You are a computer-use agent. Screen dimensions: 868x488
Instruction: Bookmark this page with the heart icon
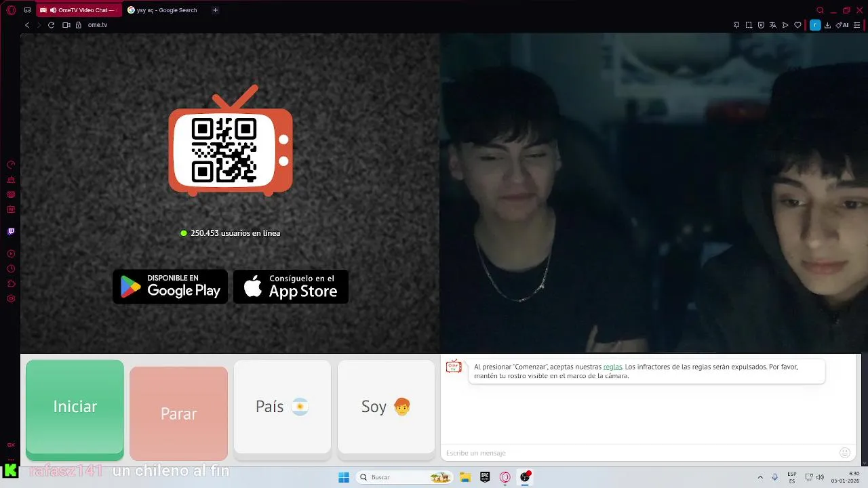click(797, 25)
